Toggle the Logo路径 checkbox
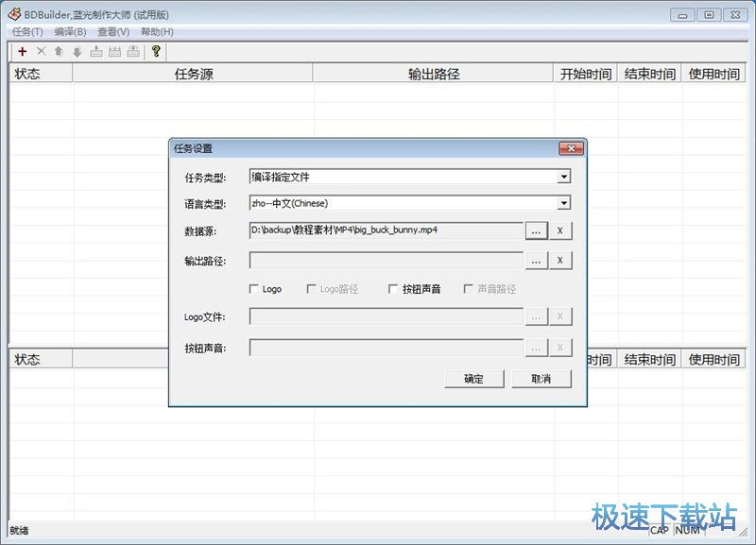This screenshot has width=756, height=545. click(x=312, y=289)
